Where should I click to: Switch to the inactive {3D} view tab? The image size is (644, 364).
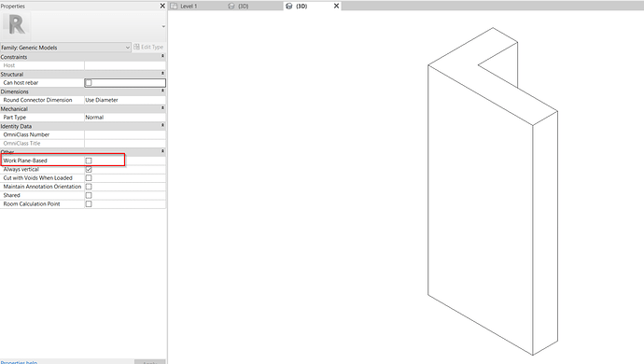pos(244,7)
